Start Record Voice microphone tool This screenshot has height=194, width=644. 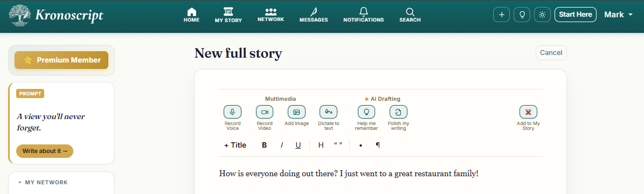click(232, 112)
